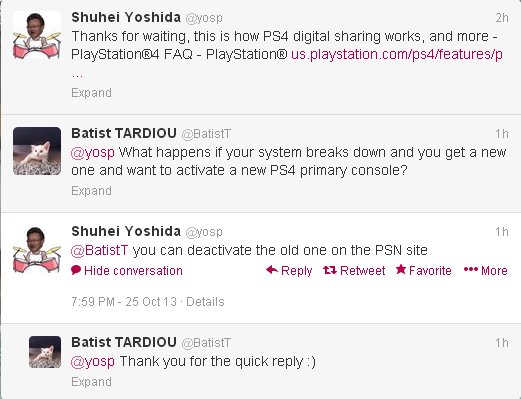Hide conversation on the selected tweet
This screenshot has width=521, height=399.
tap(133, 270)
